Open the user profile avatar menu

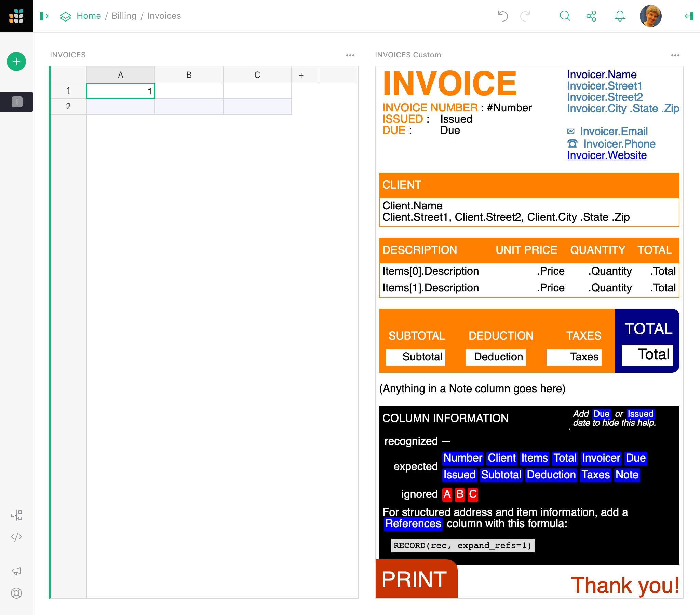tap(650, 16)
